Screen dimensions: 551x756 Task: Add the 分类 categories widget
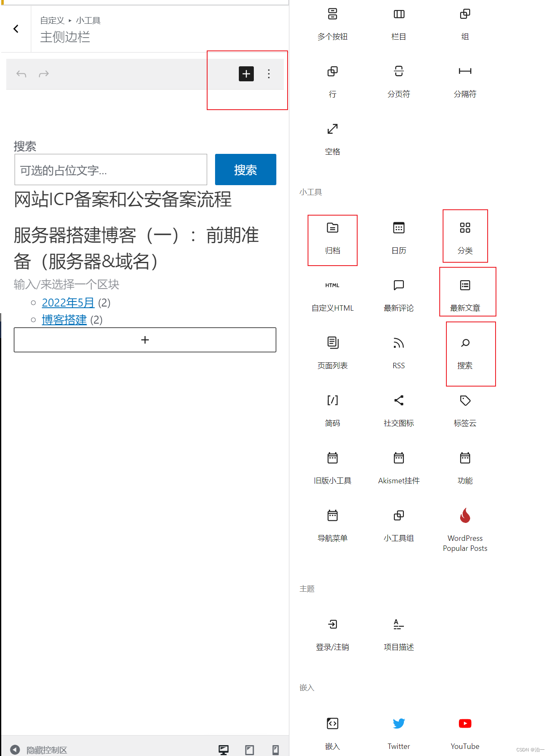465,239
